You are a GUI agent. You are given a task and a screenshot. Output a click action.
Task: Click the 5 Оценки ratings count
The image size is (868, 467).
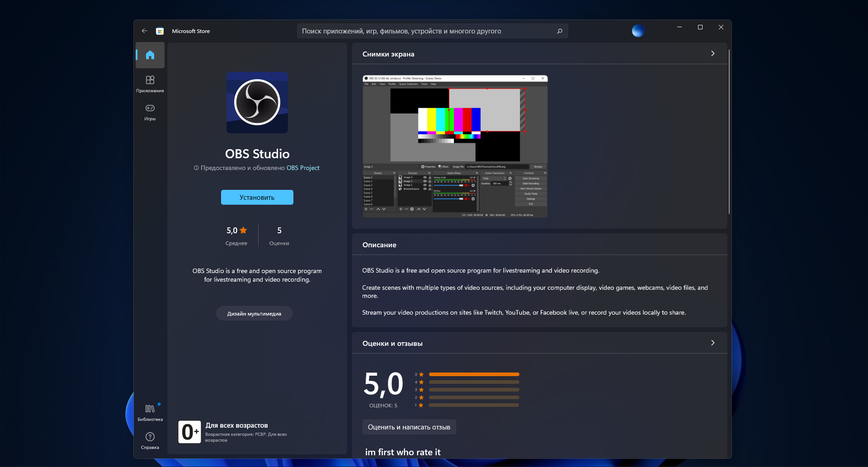tap(279, 236)
